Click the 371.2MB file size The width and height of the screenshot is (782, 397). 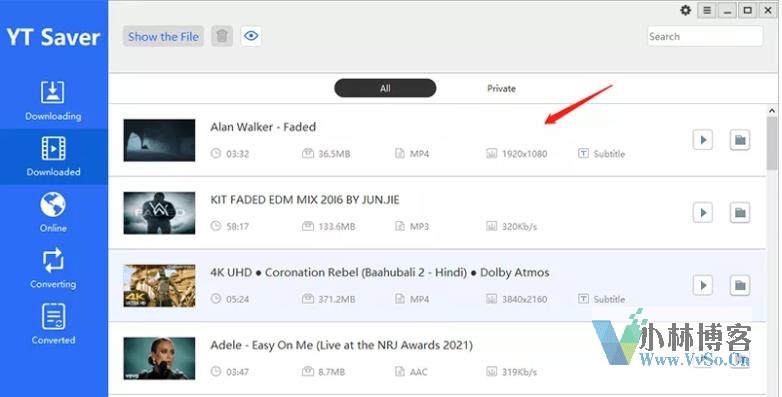point(337,299)
